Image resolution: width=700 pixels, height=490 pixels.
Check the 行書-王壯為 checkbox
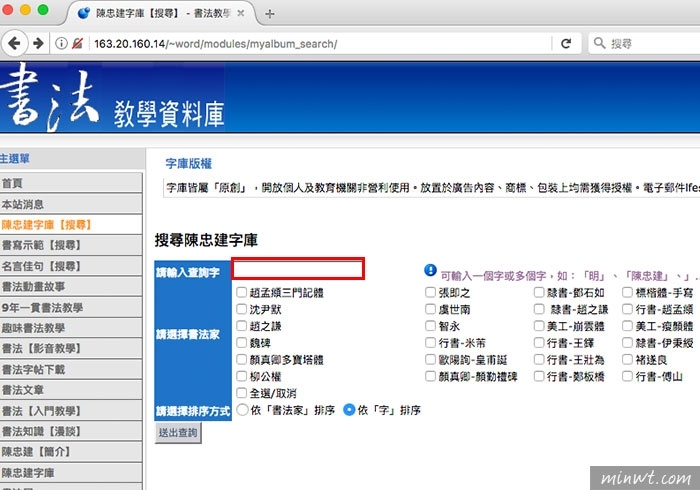coord(539,359)
